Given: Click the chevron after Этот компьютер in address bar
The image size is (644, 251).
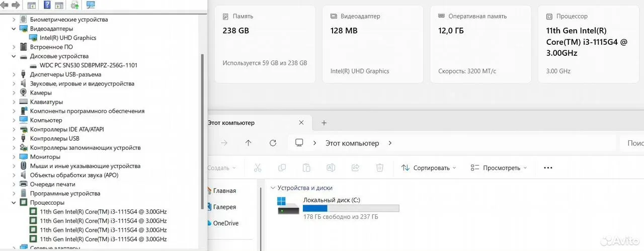Looking at the screenshot, I should [x=390, y=143].
